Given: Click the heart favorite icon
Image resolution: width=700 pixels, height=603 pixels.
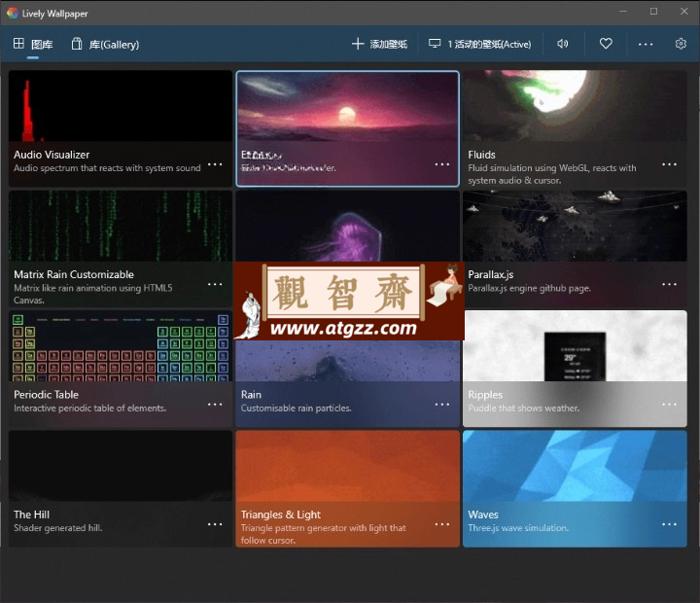Looking at the screenshot, I should pyautogui.click(x=606, y=44).
